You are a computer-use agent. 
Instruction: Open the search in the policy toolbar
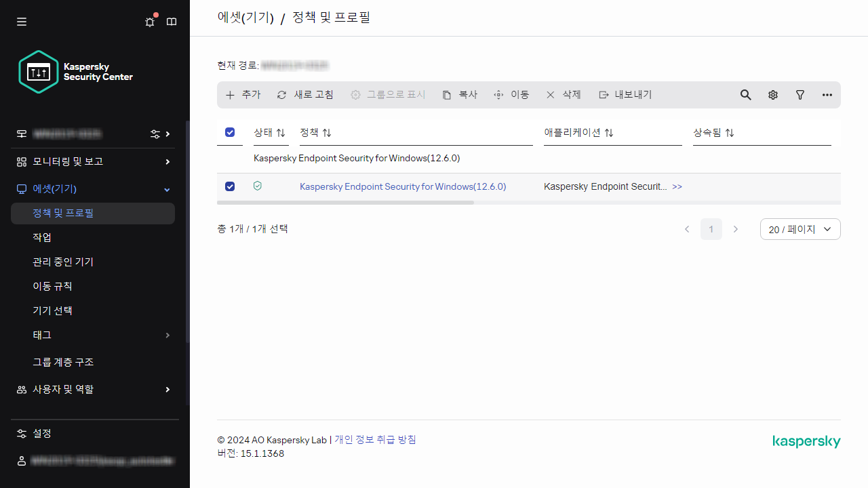click(745, 95)
